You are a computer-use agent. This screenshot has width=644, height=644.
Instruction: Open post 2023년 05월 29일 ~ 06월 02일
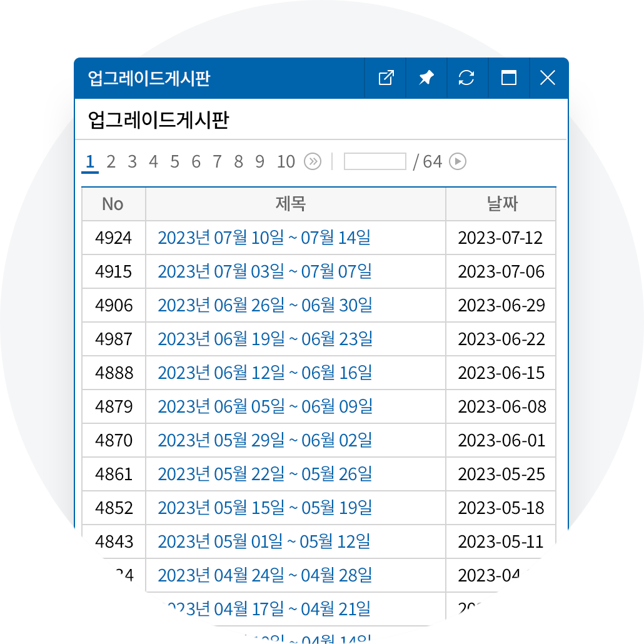tap(264, 440)
